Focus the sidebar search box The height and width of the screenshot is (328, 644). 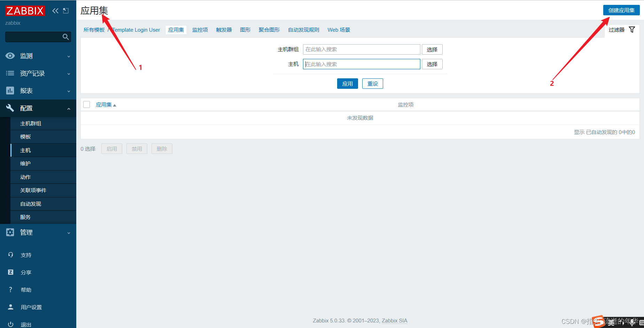(x=38, y=37)
